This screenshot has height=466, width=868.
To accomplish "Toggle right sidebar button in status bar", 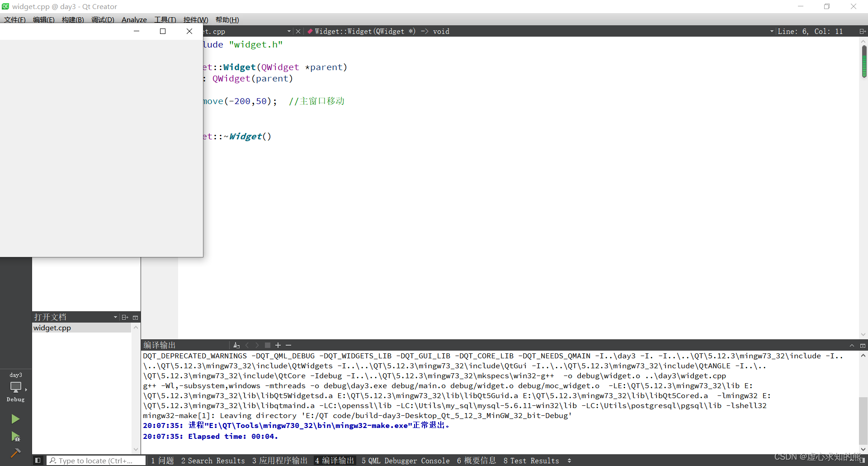I will point(862,461).
